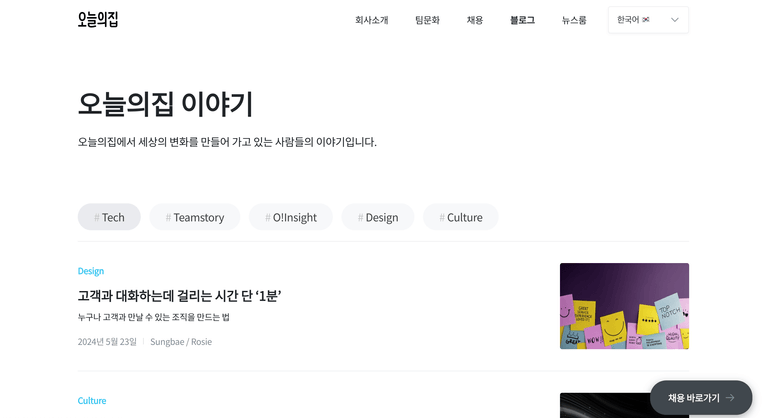The width and height of the screenshot is (768, 418).
Task: Open the sticky notes article thumbnail
Action: tap(624, 306)
